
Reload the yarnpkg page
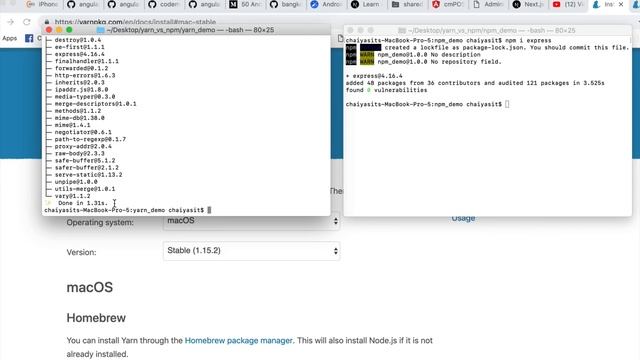coord(27,22)
